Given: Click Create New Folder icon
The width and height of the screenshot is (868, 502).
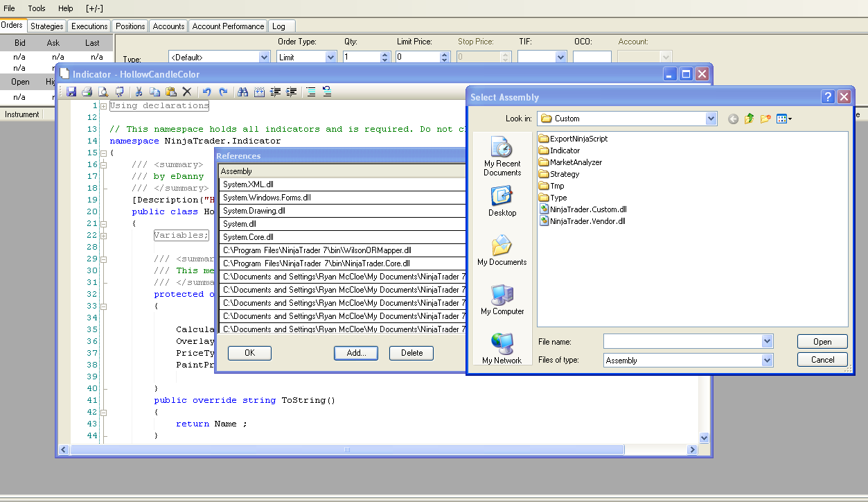Looking at the screenshot, I should coord(765,119).
